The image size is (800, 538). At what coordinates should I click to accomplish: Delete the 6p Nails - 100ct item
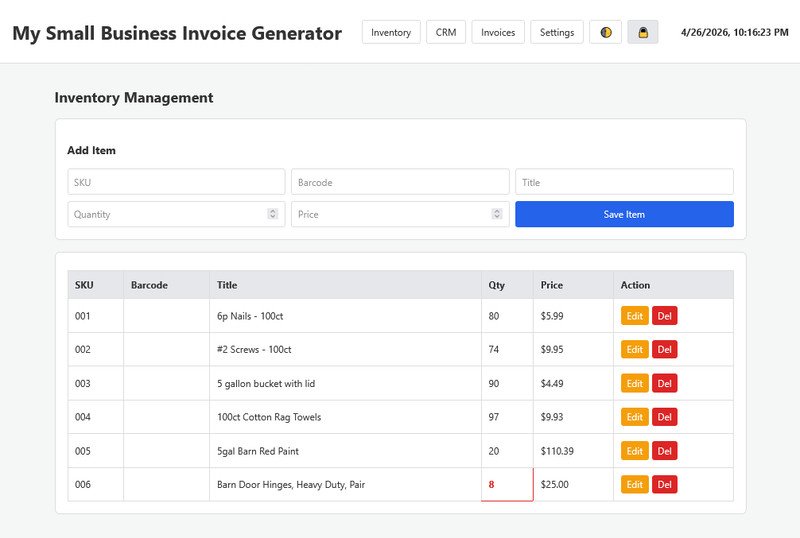pos(664,315)
